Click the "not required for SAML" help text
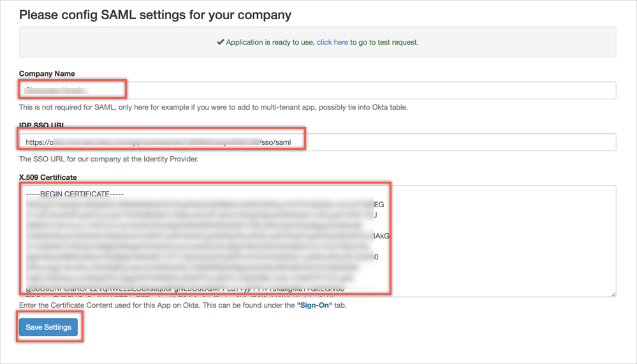637x364 pixels. (x=213, y=107)
